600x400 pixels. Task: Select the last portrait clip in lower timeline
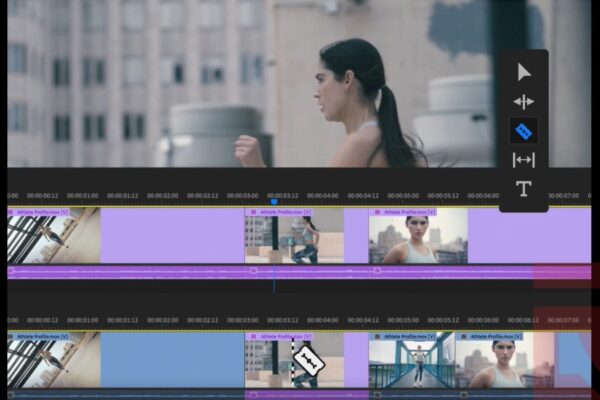pos(495,362)
